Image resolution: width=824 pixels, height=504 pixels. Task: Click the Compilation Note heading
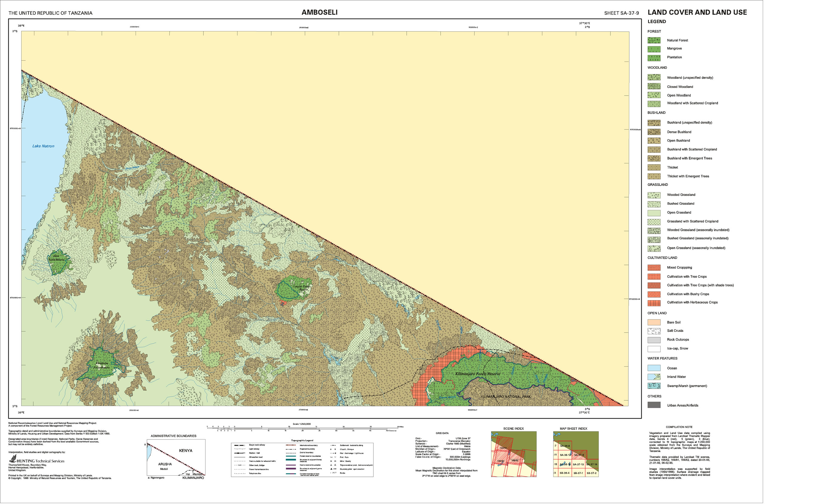[x=679, y=427]
